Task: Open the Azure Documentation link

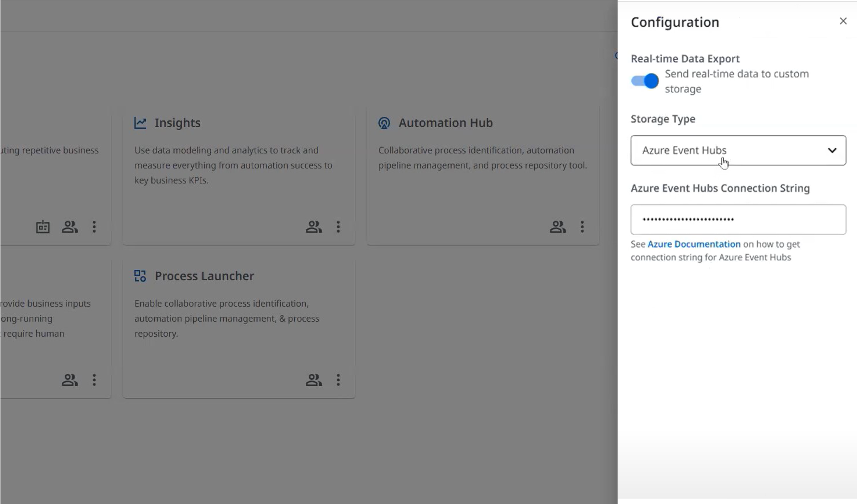Action: [694, 244]
